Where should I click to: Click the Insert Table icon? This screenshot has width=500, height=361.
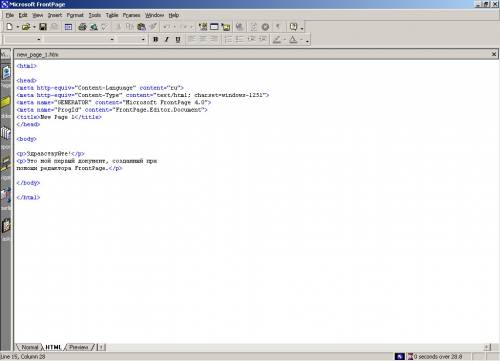tap(214, 27)
